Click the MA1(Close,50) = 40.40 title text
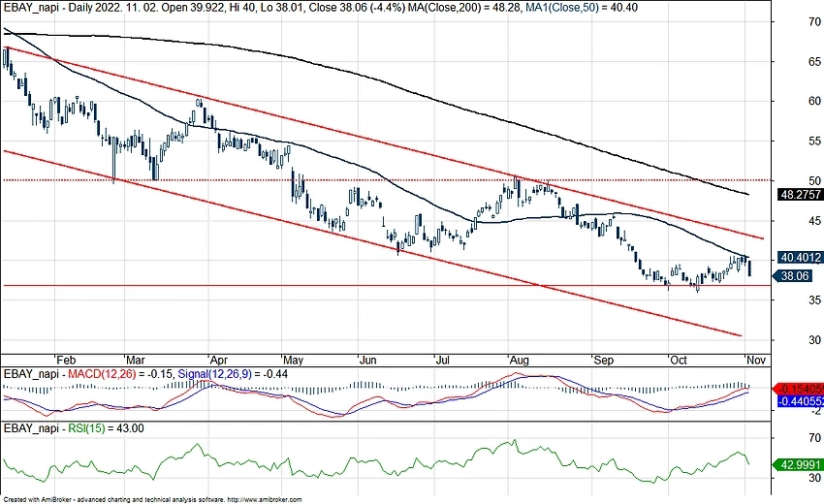Screen dimensions: 824x504 coord(582,8)
